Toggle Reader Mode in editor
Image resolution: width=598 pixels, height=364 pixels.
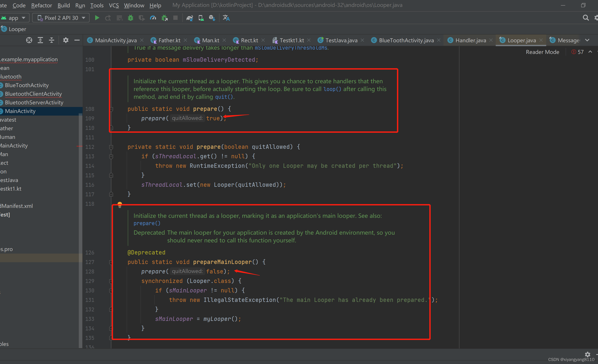[542, 52]
